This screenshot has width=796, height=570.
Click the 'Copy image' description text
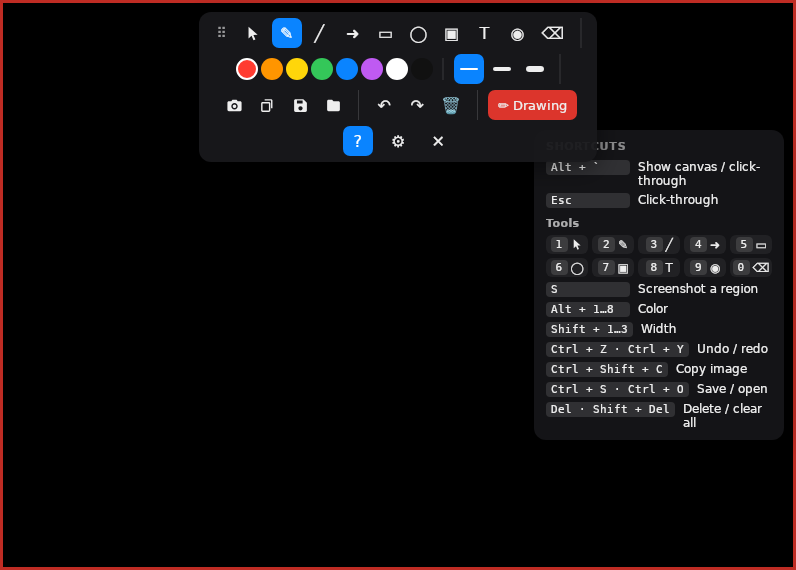[x=711, y=369]
